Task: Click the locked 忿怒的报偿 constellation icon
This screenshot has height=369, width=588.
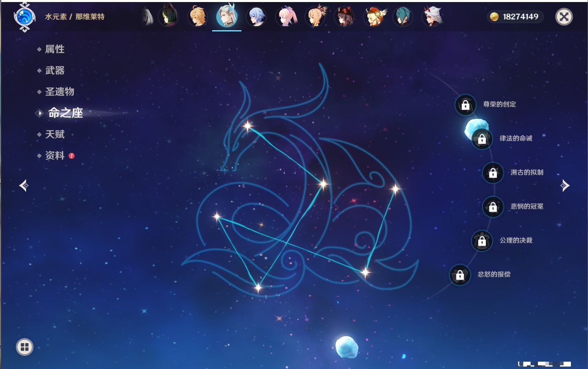Action: (460, 275)
